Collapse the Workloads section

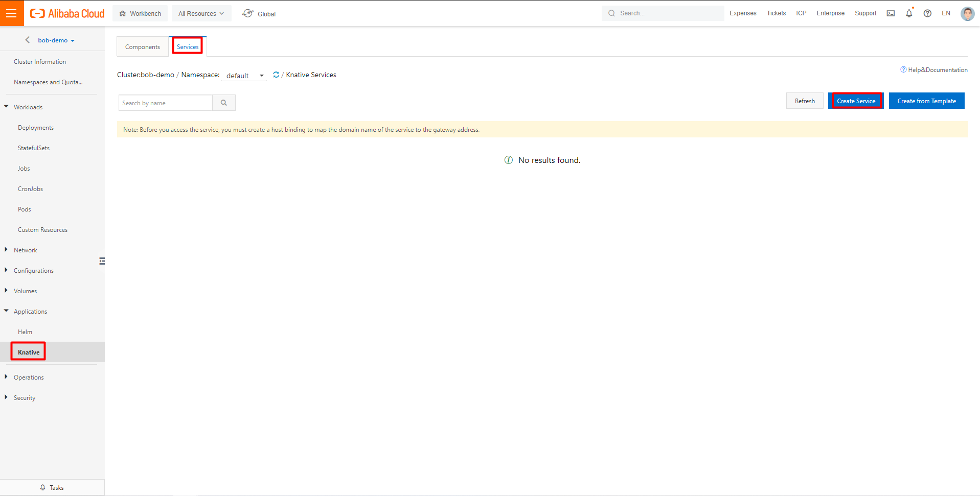pyautogui.click(x=28, y=107)
